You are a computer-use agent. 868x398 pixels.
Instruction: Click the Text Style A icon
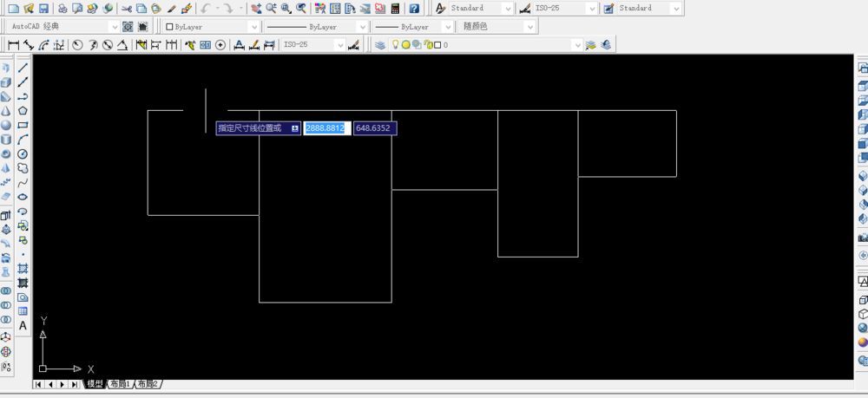[x=441, y=9]
